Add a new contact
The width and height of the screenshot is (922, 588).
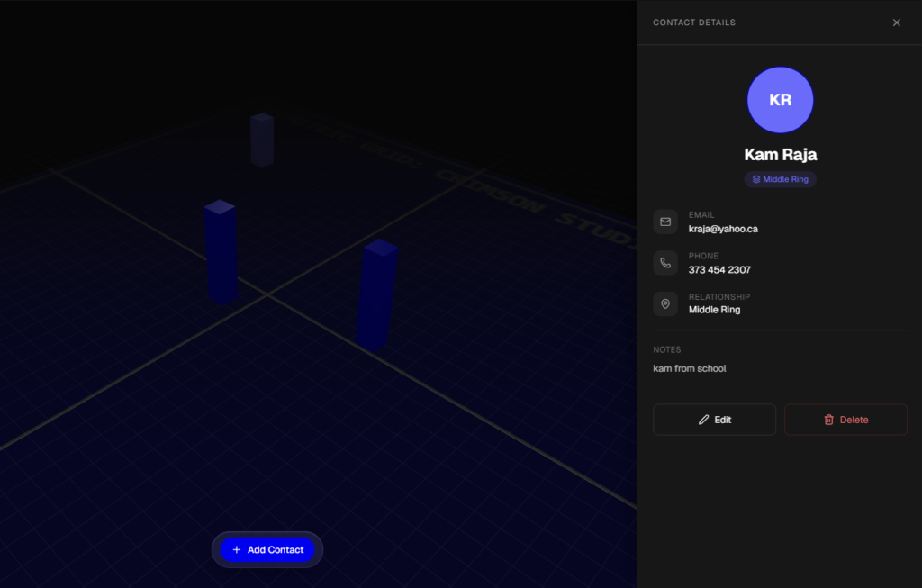point(267,550)
